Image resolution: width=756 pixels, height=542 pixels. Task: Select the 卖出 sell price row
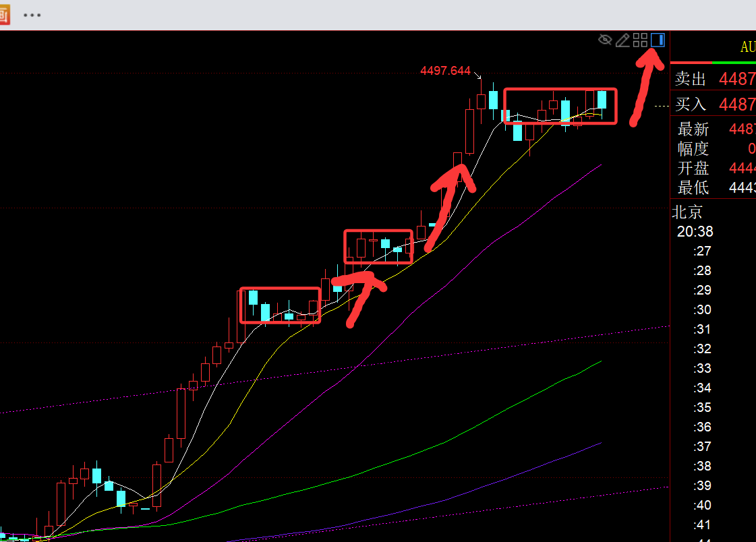(x=714, y=78)
